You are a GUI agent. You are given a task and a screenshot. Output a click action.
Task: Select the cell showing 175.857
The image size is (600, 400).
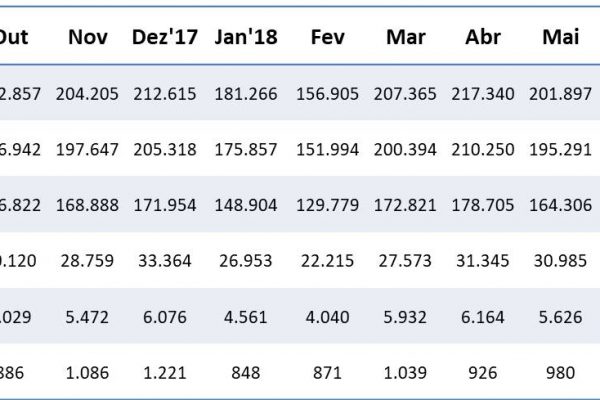coord(245,148)
